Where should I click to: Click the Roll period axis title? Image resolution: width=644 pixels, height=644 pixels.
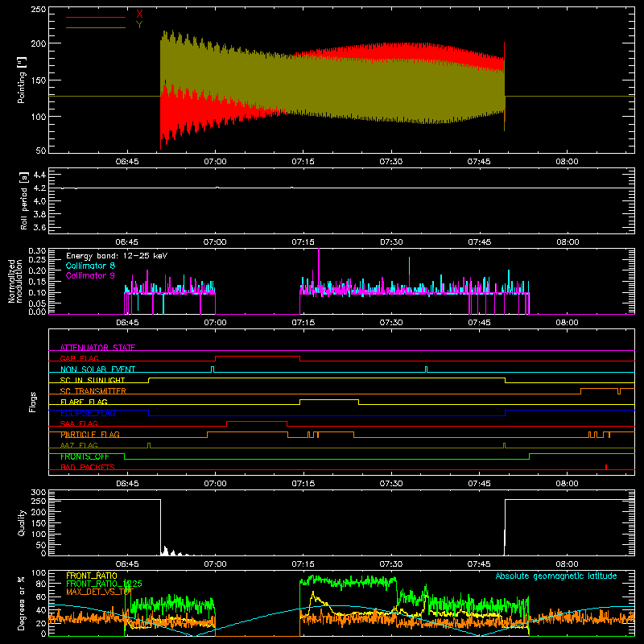pos(23,200)
